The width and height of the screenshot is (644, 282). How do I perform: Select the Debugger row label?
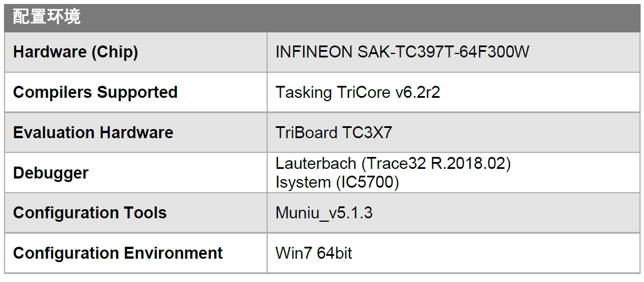click(x=51, y=173)
